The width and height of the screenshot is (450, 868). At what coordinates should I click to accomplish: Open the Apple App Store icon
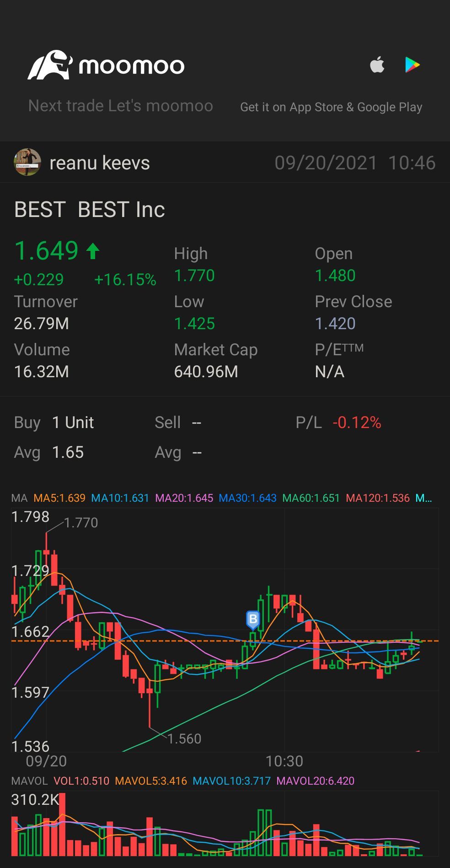[x=377, y=65]
